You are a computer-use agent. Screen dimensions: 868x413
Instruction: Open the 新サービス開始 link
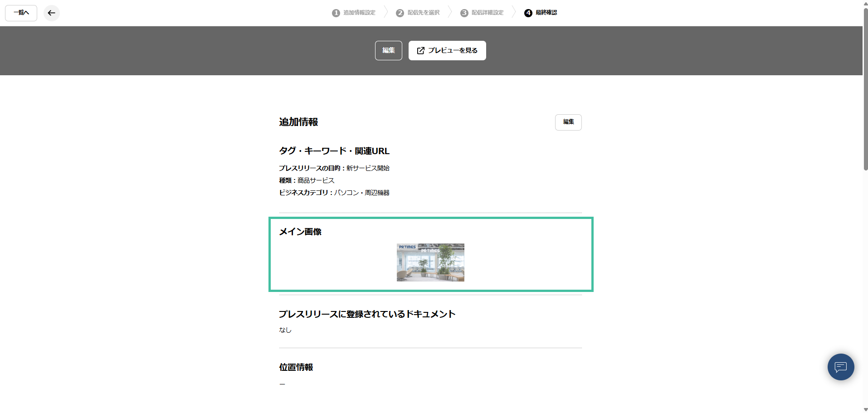point(367,168)
